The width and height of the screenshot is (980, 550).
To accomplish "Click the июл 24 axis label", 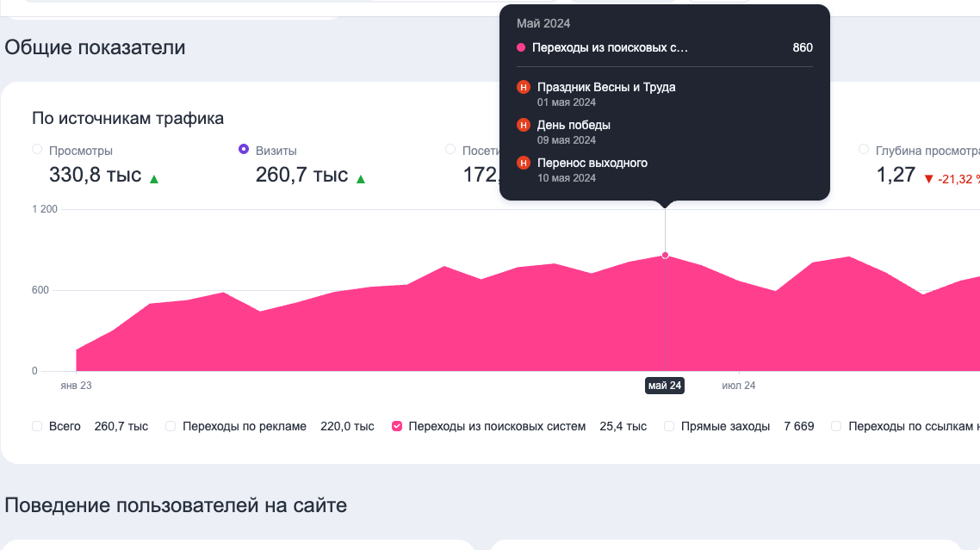I will pyautogui.click(x=738, y=386).
